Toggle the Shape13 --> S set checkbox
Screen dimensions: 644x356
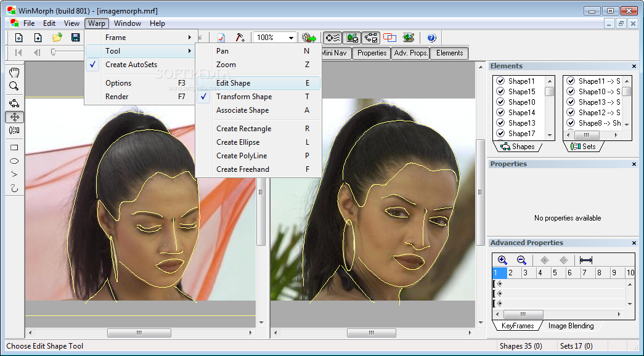click(x=571, y=102)
